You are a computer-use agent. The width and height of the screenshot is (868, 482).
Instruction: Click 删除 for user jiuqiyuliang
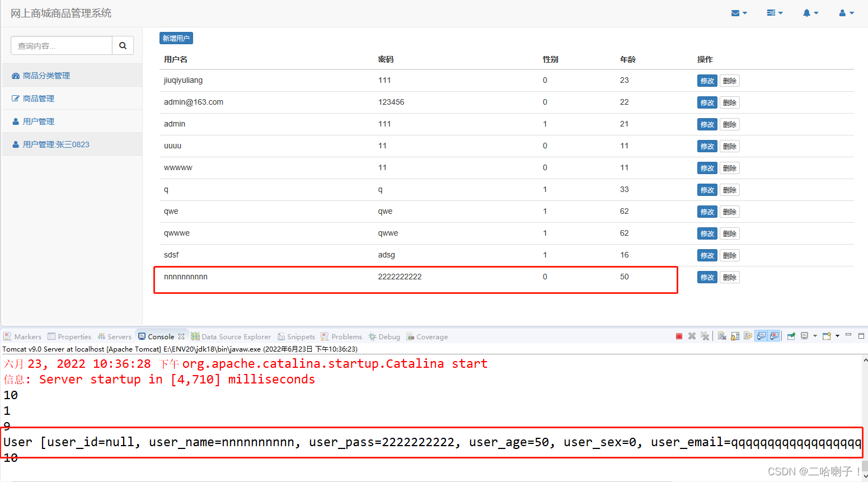pos(729,81)
